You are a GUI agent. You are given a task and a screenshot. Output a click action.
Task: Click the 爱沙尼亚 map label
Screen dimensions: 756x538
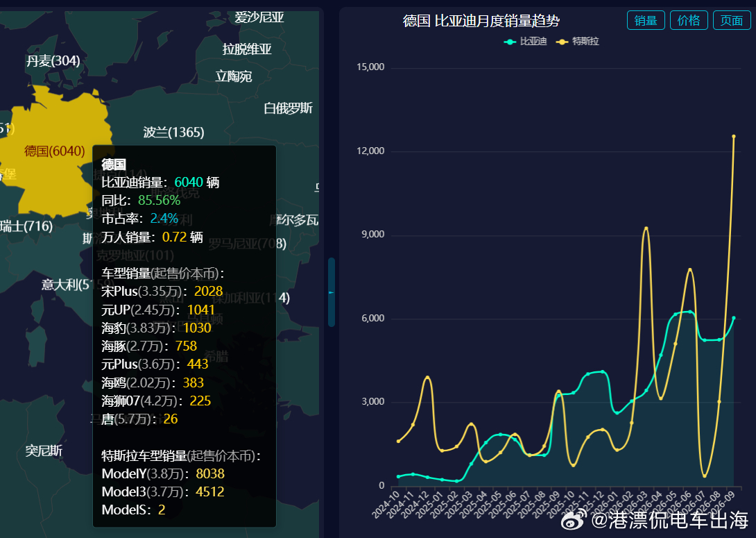click(259, 18)
